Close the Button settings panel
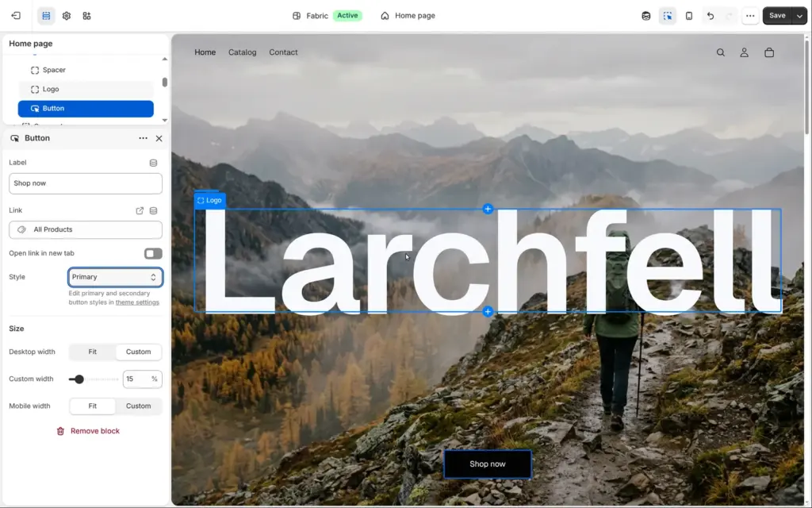The image size is (812, 508). [159, 138]
